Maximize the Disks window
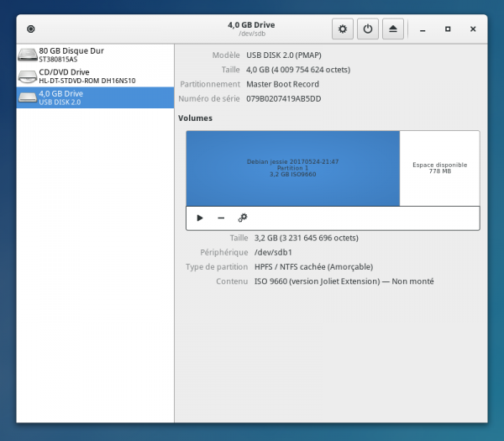Screen dimensions: 504x441 [448, 29]
